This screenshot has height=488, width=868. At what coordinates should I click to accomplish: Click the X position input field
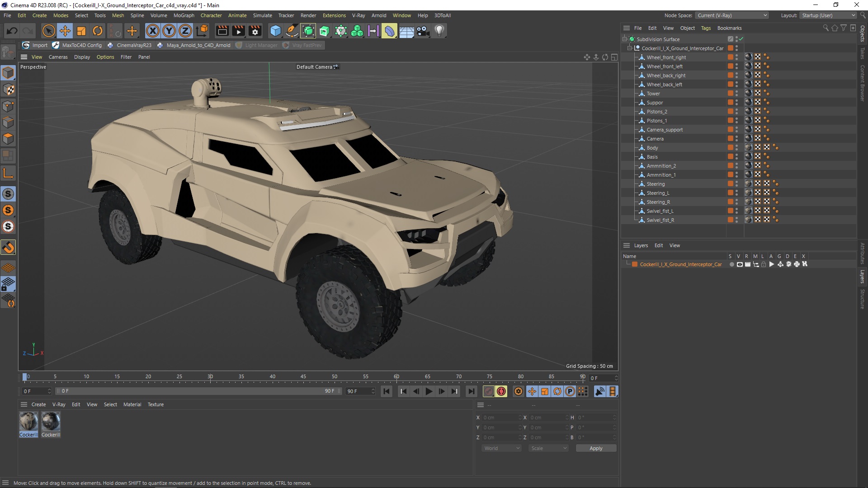[x=500, y=417]
